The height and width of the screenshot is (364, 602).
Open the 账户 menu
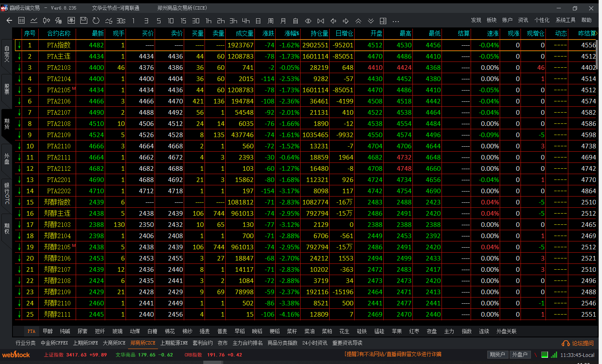pyautogui.click(x=507, y=20)
